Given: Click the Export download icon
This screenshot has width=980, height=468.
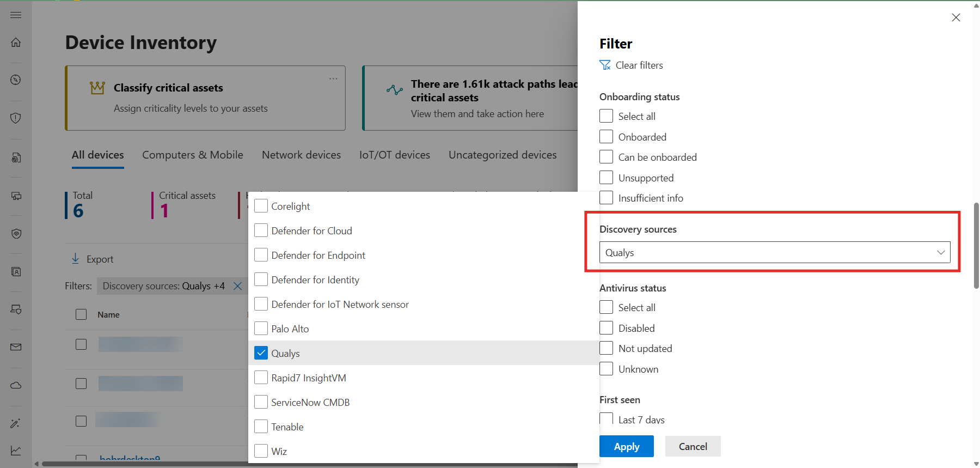Looking at the screenshot, I should point(76,259).
